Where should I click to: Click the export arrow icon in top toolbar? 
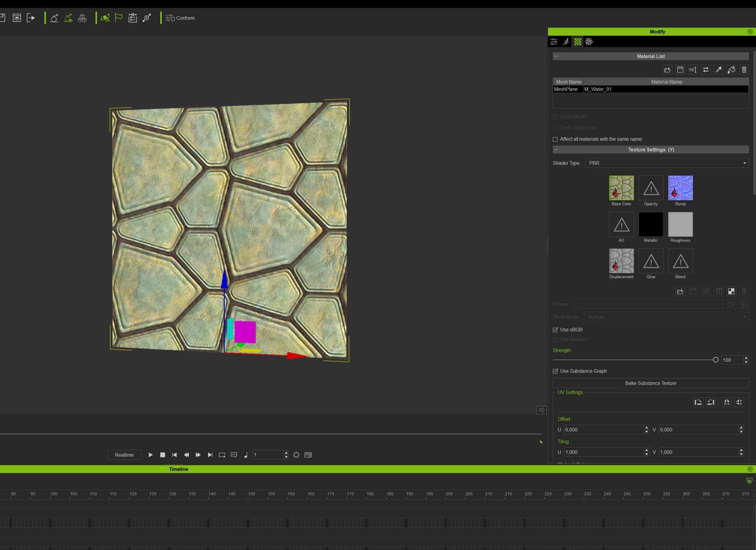(x=31, y=18)
